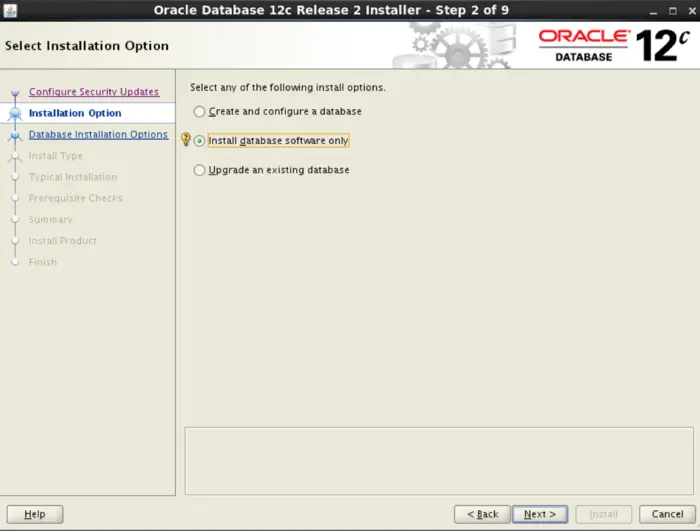The height and width of the screenshot is (532, 700).
Task: Click the Prerequisite Checks step label
Action: point(75,198)
